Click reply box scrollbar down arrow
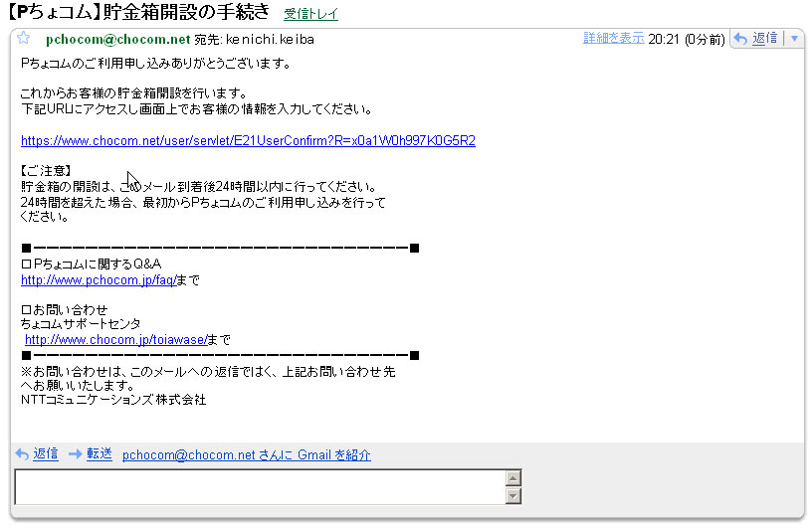 coord(512,497)
